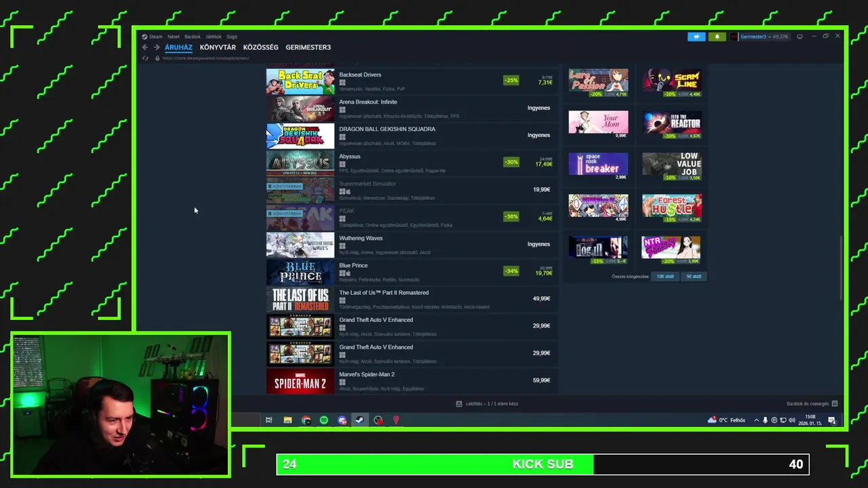Click the store URL address bar

206,58
